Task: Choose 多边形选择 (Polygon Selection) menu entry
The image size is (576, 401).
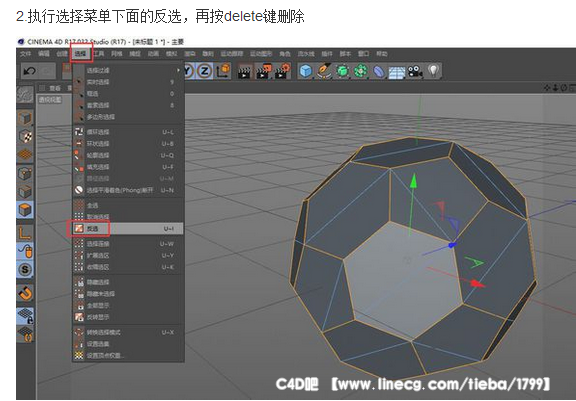Action: (x=128, y=117)
